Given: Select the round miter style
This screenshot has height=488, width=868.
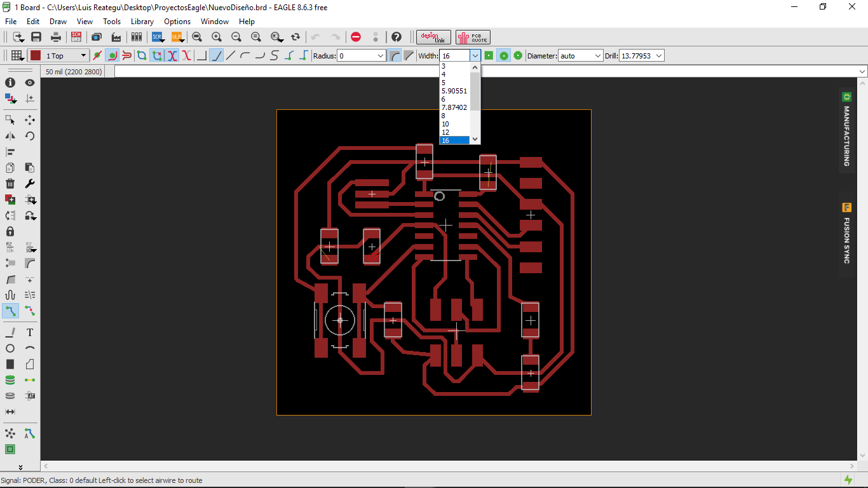Looking at the screenshot, I should pos(395,55).
